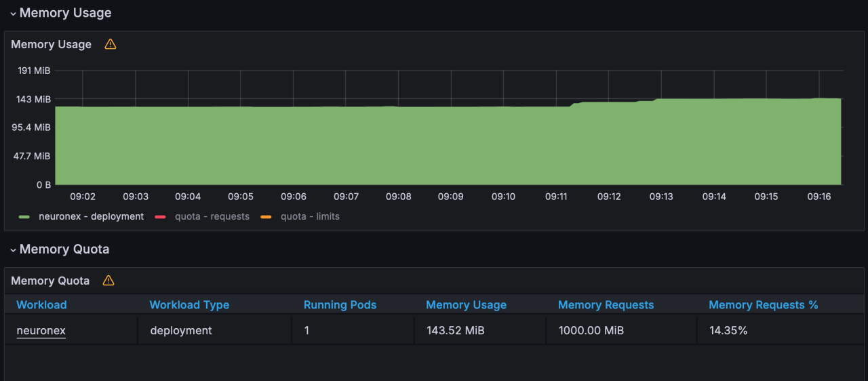Collapse the Memory Quota row using its chevron

[x=13, y=250]
